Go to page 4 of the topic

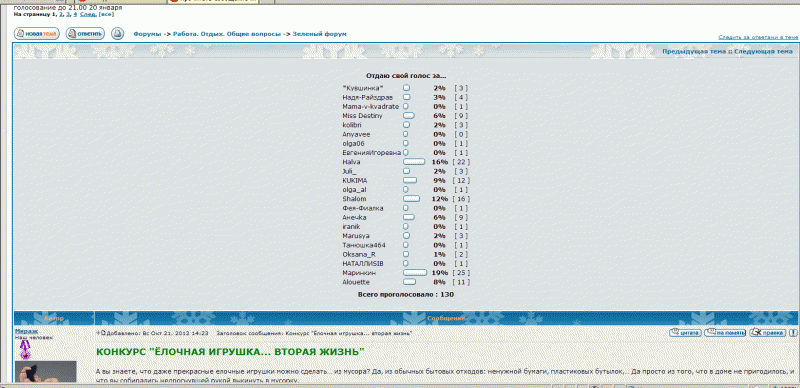[x=74, y=14]
